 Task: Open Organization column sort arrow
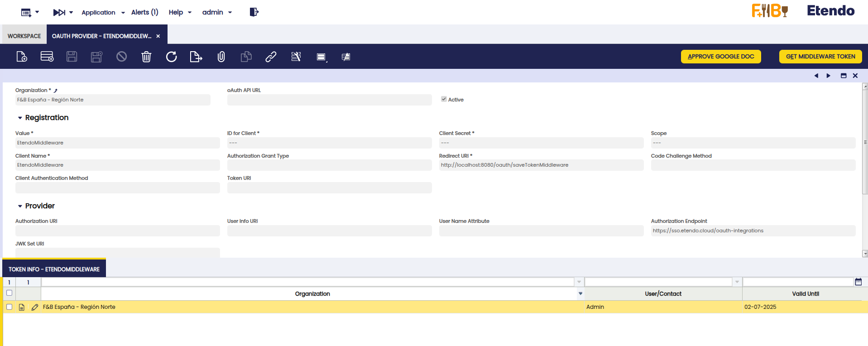pos(580,294)
